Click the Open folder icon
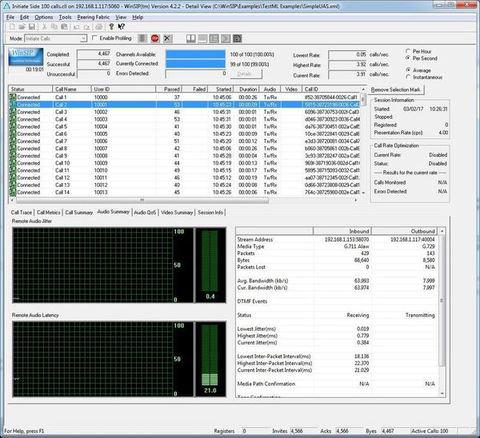The width and height of the screenshot is (480, 438). pos(22,27)
